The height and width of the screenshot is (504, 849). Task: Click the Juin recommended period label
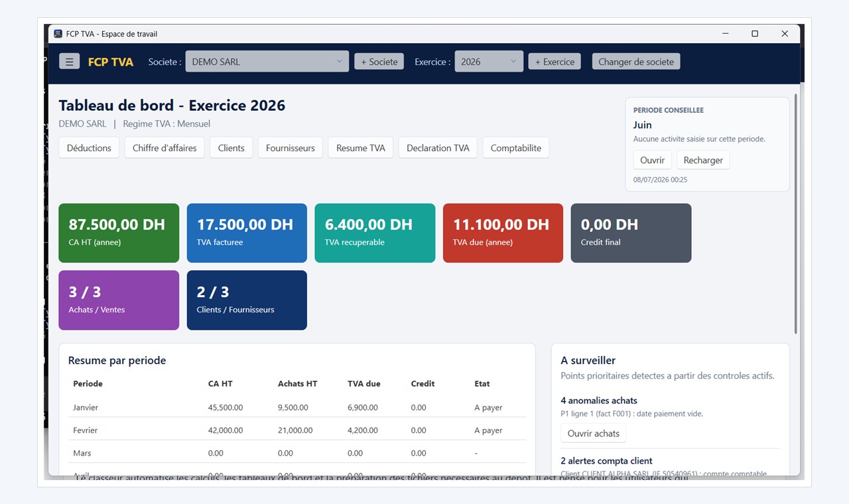coord(642,125)
